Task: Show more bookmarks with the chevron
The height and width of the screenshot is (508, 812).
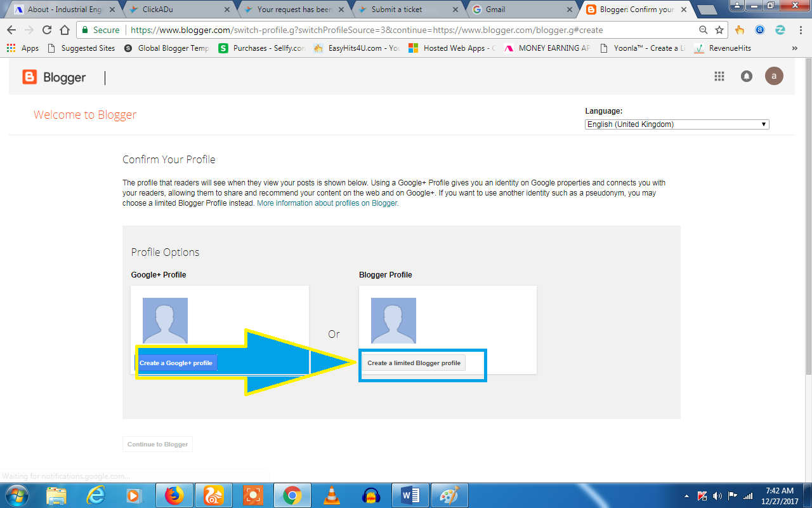Action: [x=795, y=48]
